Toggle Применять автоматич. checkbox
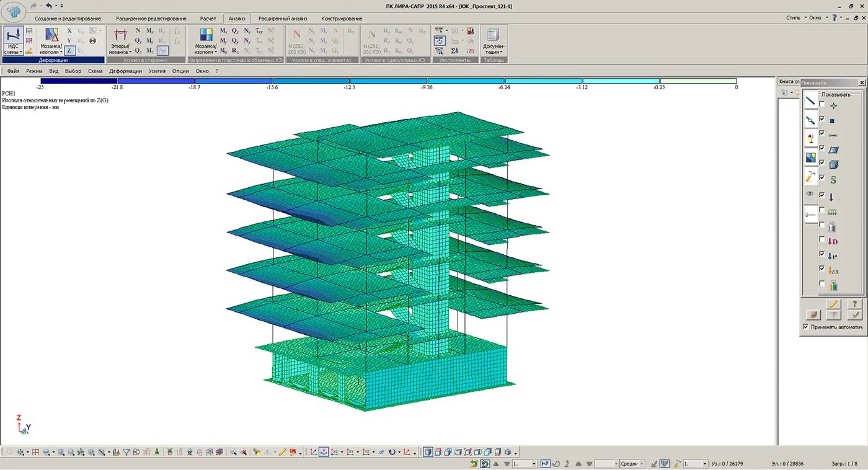Image resolution: width=868 pixels, height=470 pixels. coord(805,327)
